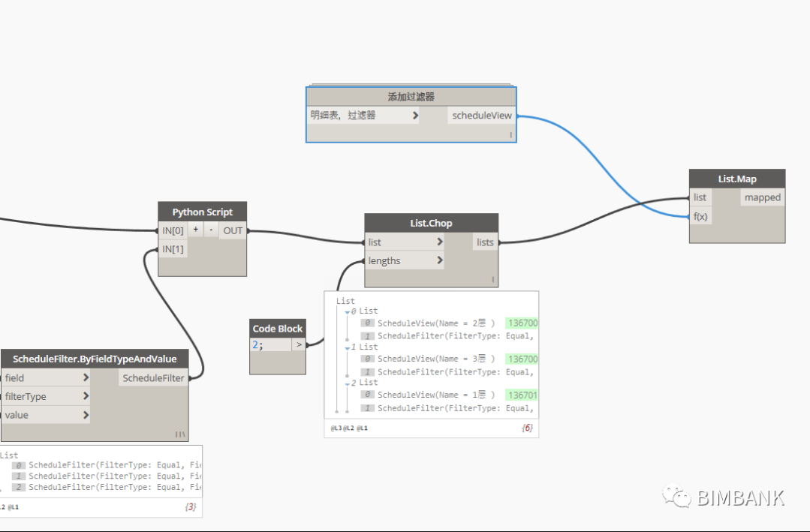The height and width of the screenshot is (532, 810).
Task: Click element ID 136701 beside ScheduleView 1层
Action: tap(522, 395)
